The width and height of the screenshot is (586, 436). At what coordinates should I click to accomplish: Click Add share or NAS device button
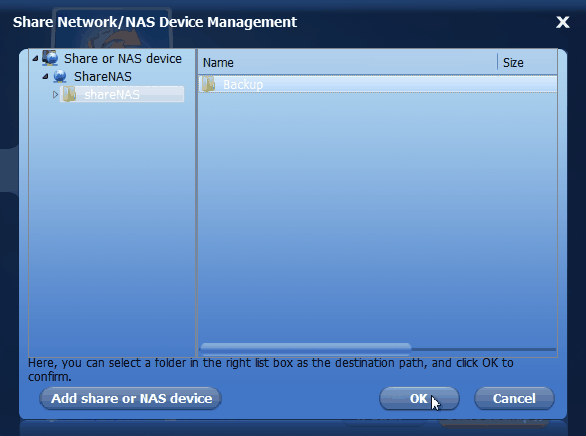[x=131, y=398]
